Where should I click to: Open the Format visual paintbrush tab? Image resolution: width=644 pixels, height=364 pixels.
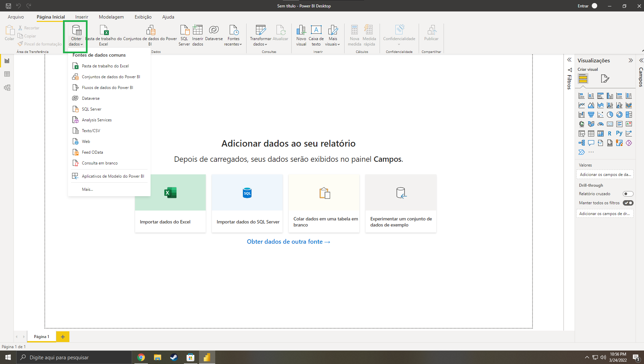pyautogui.click(x=605, y=79)
